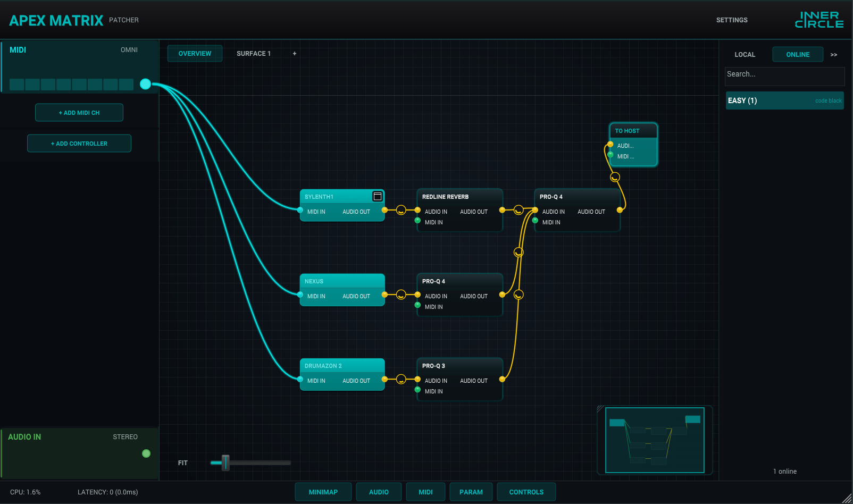Click the Add Controller button
This screenshot has width=853, height=504.
click(79, 144)
